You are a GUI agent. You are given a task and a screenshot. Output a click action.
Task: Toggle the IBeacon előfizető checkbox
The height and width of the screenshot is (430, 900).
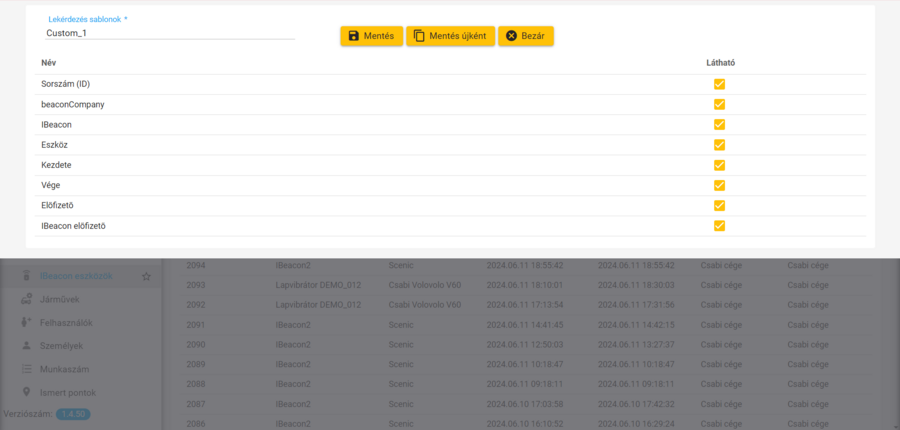[719, 226]
